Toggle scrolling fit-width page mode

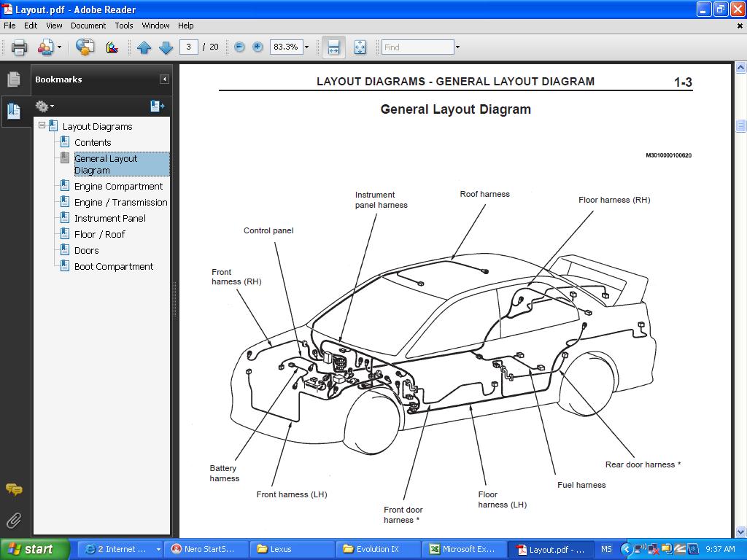click(333, 47)
